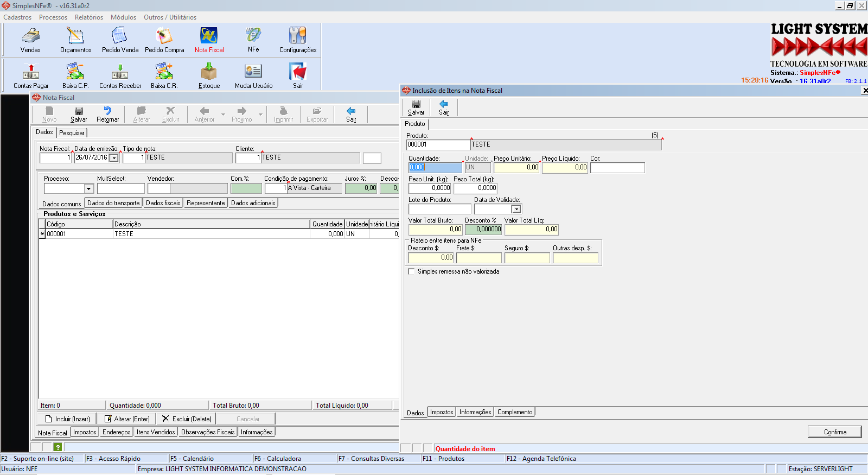868x475 pixels.
Task: Click the Mudar Usuário icon
Action: [253, 76]
